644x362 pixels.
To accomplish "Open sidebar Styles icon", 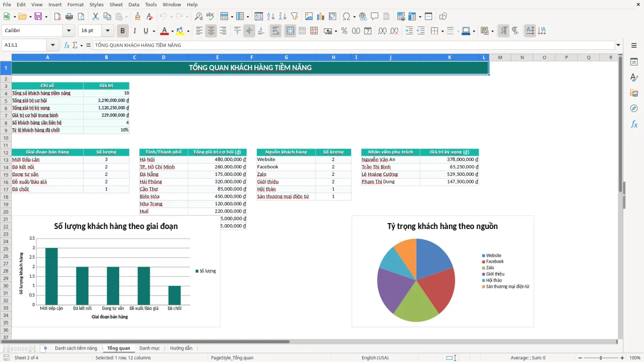I will pos(634,77).
